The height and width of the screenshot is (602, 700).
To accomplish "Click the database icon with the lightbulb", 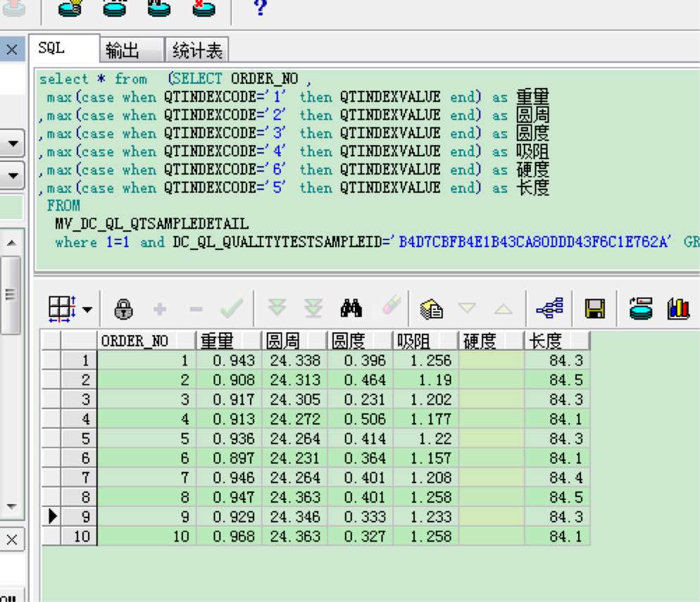I will [x=70, y=8].
